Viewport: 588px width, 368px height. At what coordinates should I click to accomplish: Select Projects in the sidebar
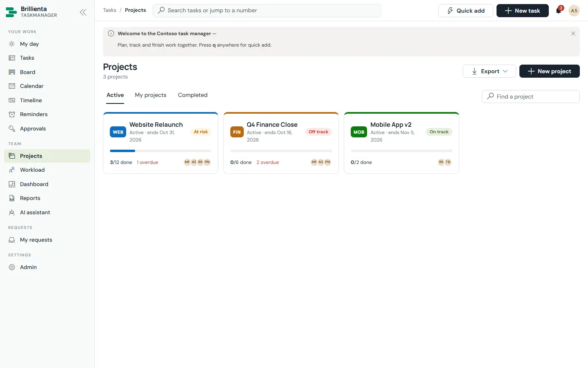click(x=47, y=156)
